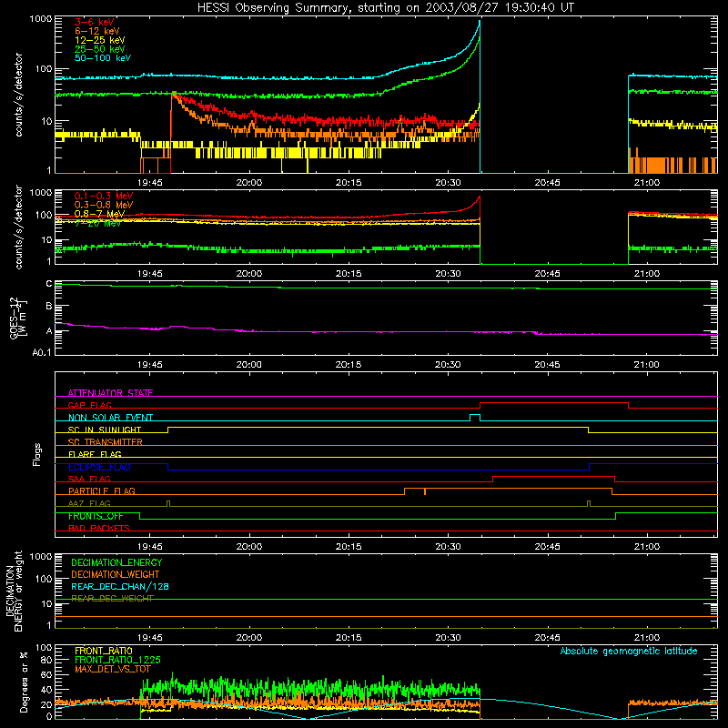The height and width of the screenshot is (728, 728).
Task: Click the NON_SOLAR_EVENT flag label
Action: tap(110, 418)
